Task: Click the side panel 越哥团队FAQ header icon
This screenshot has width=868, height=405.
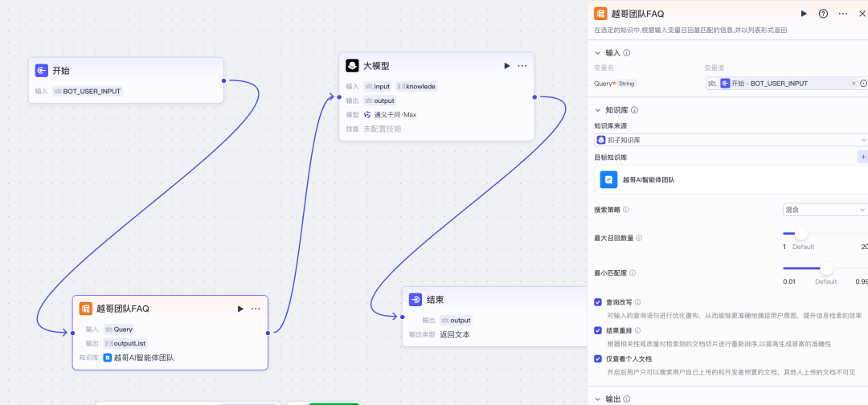Action: point(600,14)
